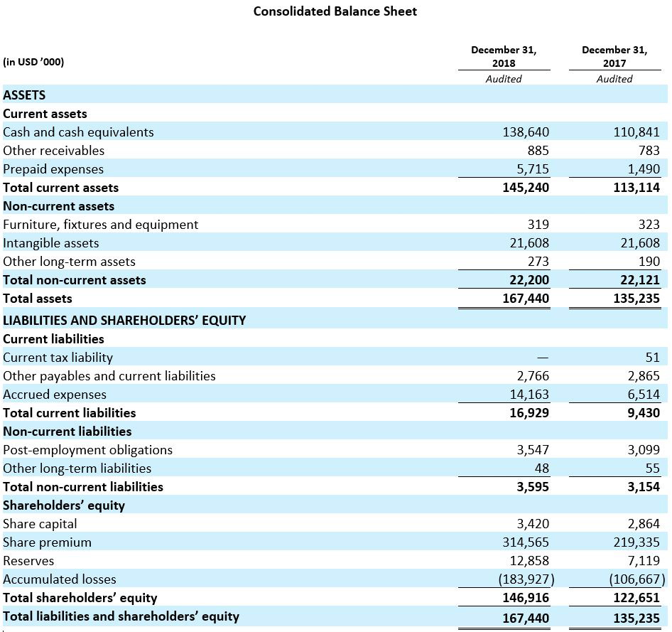Select the 'Total assets' row label
The image size is (672, 632).
pyautogui.click(x=38, y=299)
